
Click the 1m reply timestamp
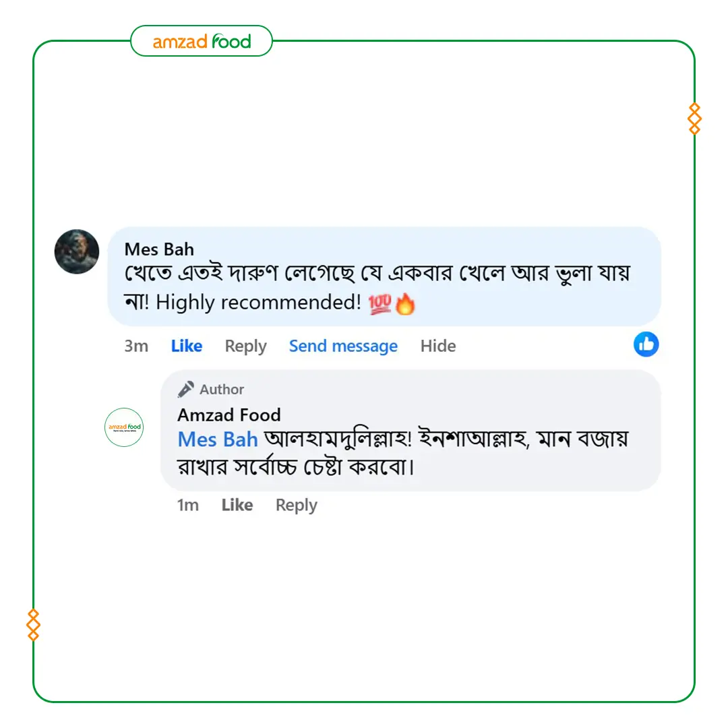(187, 505)
